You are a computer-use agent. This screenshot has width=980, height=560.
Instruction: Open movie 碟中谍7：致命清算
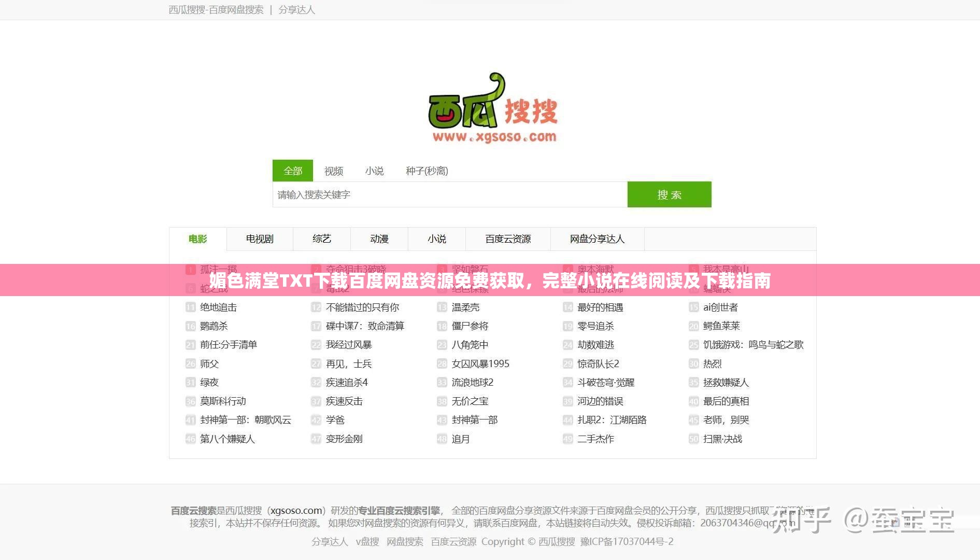(365, 326)
